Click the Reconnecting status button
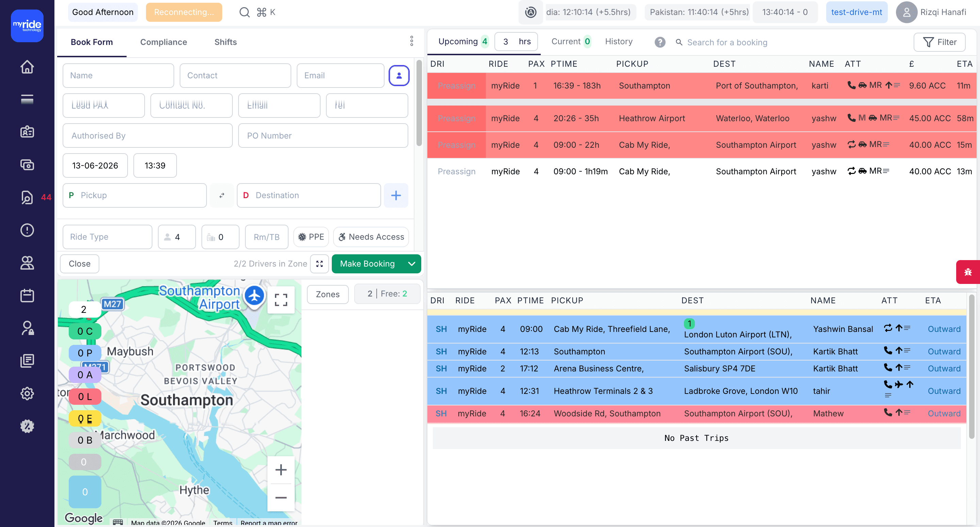This screenshot has width=980, height=527. (184, 12)
